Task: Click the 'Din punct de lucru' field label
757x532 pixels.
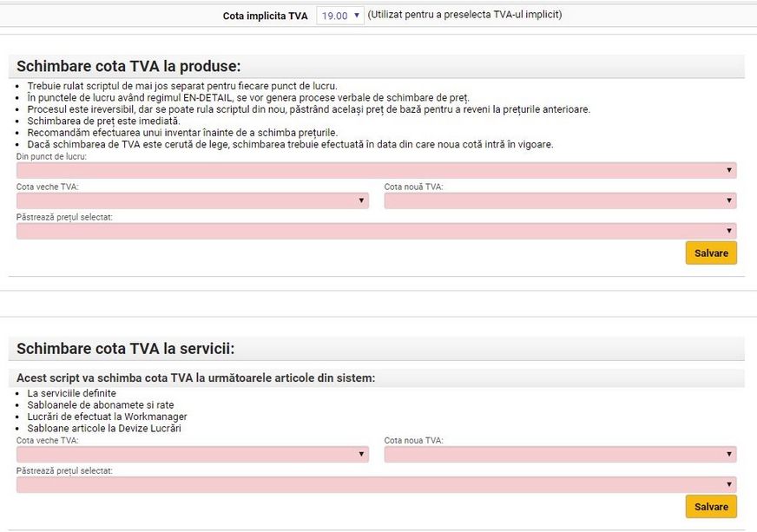Action: pyautogui.click(x=52, y=156)
